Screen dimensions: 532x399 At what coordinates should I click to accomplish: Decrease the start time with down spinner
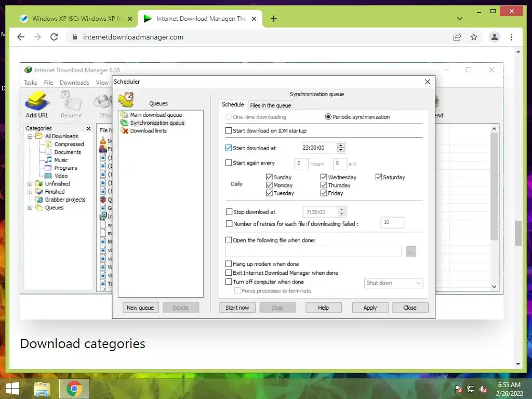click(x=341, y=150)
